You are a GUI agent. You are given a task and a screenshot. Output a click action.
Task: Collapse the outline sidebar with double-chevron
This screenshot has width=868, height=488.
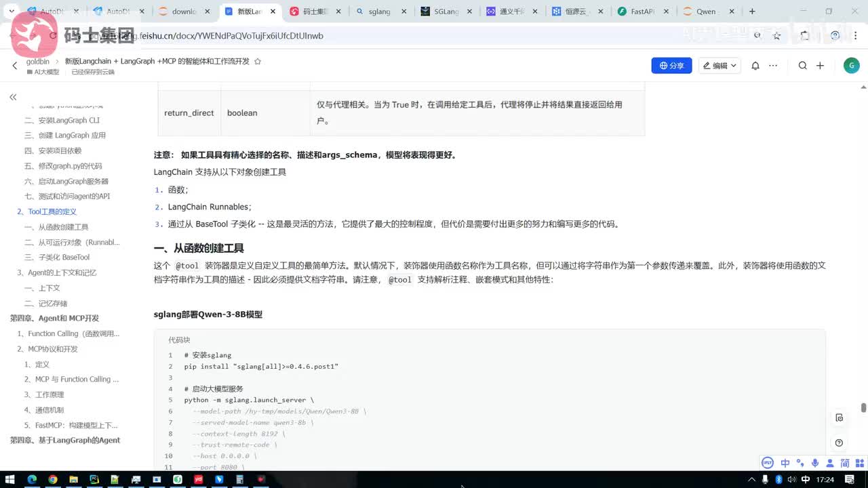click(x=13, y=98)
